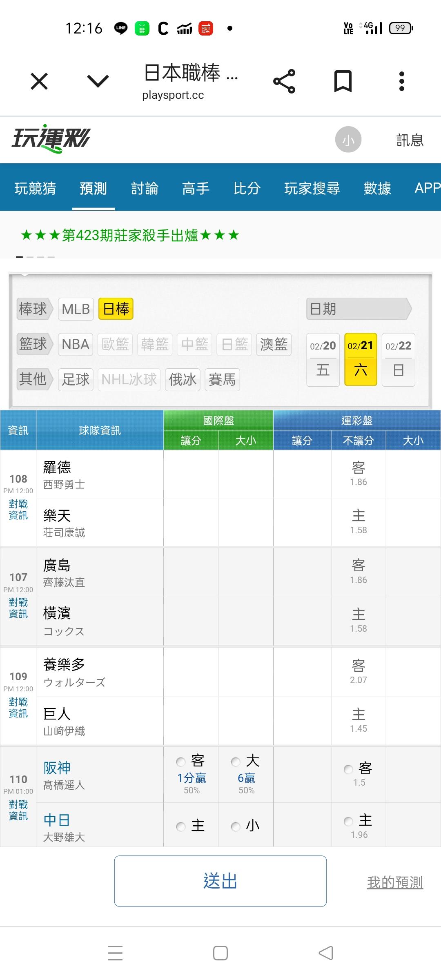This screenshot has width=441, height=980.
Task: Tap the 送出 submit button
Action: tap(220, 881)
